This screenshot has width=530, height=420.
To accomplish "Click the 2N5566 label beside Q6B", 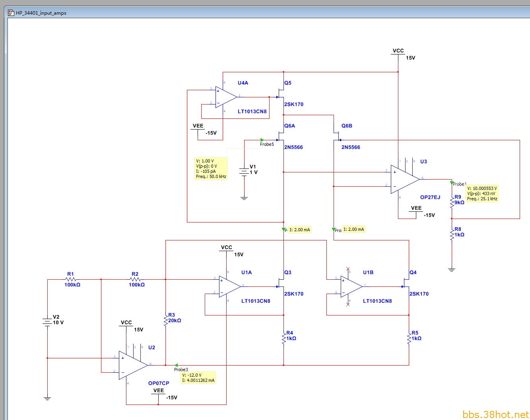I will pos(351,147).
